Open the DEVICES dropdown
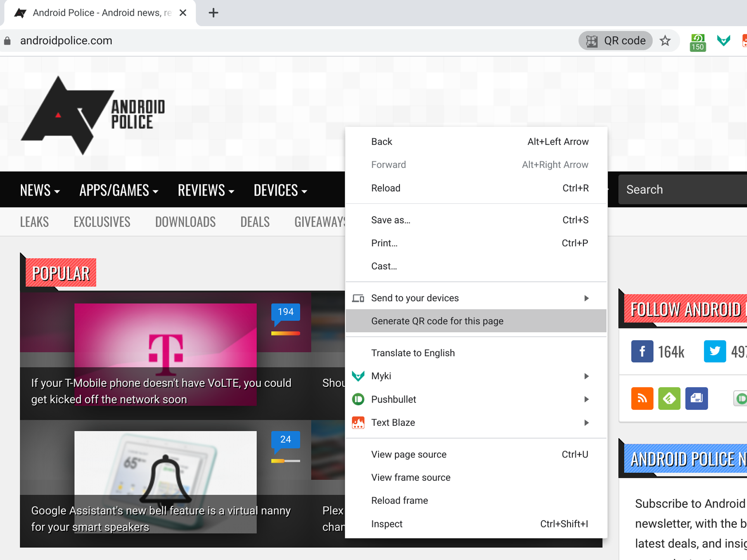The image size is (747, 560). [x=280, y=190]
